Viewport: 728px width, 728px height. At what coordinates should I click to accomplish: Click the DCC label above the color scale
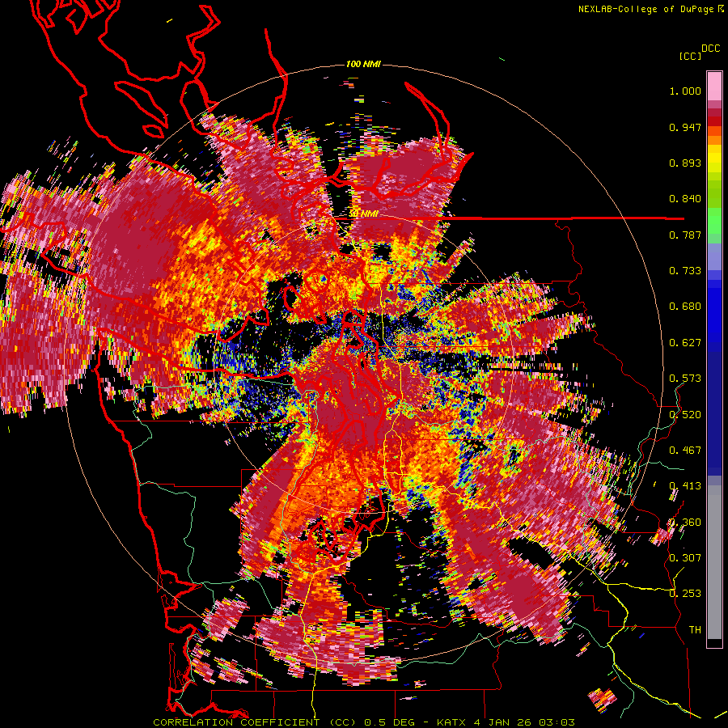(710, 49)
